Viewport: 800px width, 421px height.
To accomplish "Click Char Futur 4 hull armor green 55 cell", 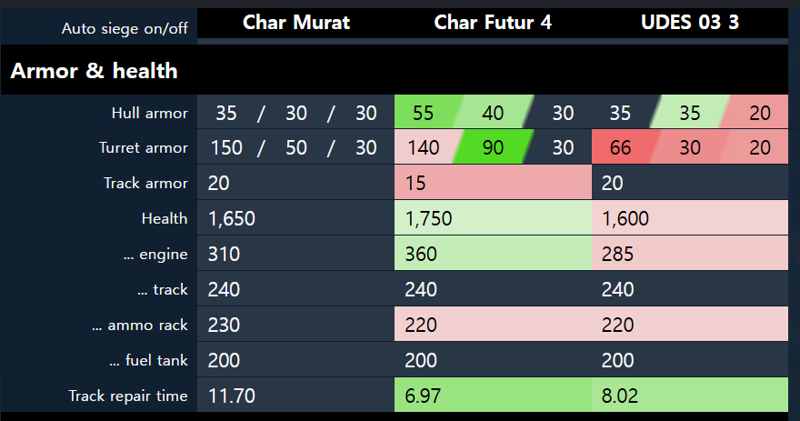I will 423,113.
